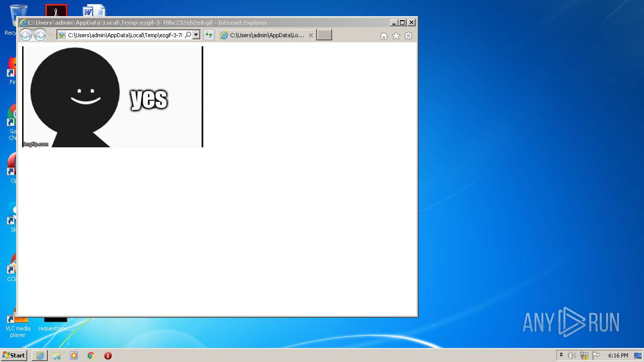Go back with the Internet Explorer Back arrow

tap(26, 35)
